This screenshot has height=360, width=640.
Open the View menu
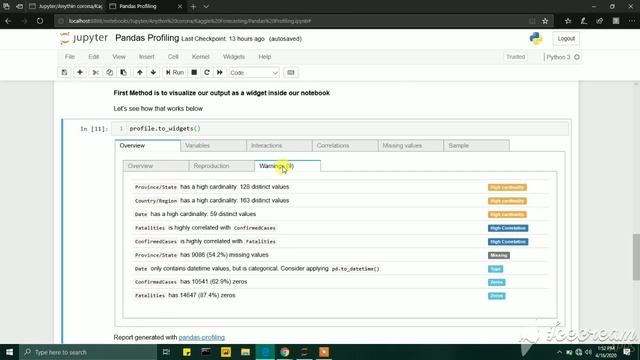tap(119, 57)
